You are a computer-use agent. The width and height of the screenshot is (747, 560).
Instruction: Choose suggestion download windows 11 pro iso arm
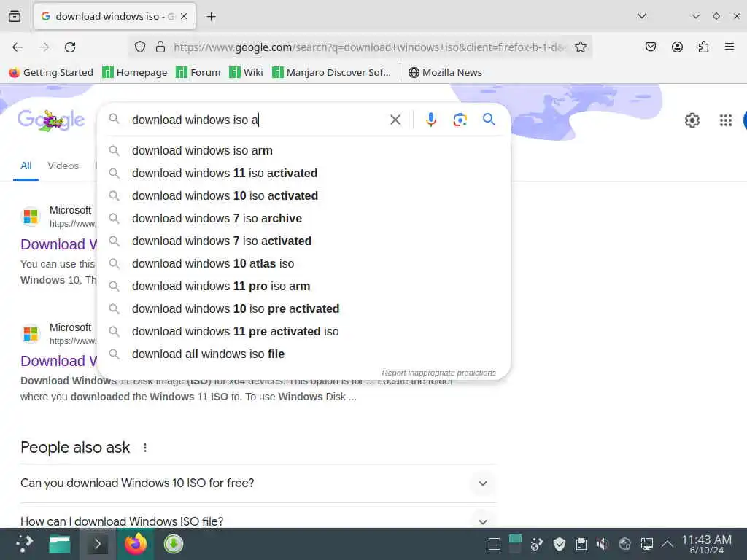click(303, 286)
